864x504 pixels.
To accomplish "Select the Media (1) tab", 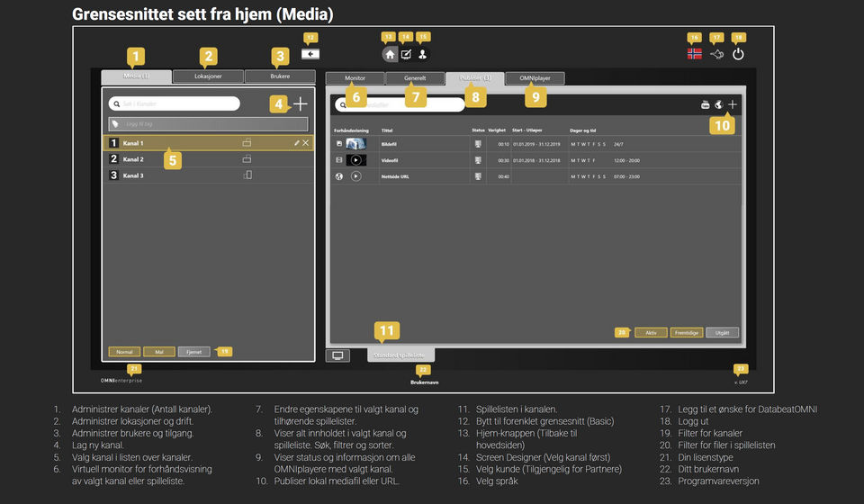I will (x=136, y=76).
